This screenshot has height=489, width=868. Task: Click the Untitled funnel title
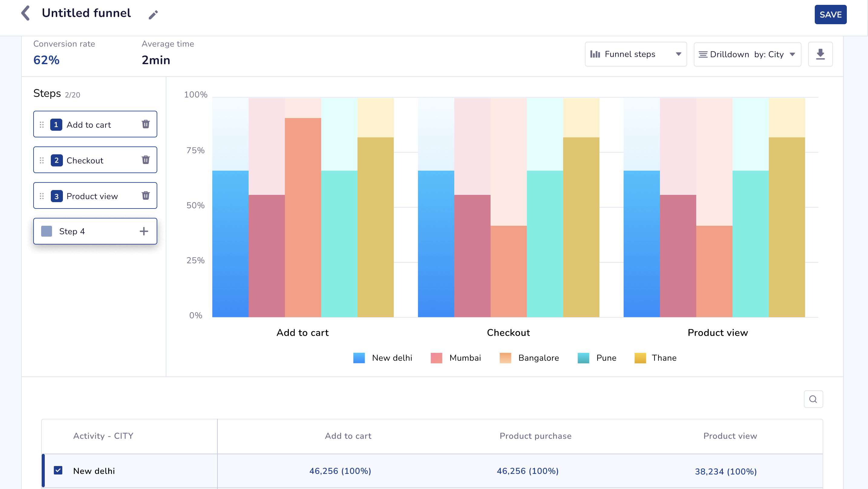86,13
